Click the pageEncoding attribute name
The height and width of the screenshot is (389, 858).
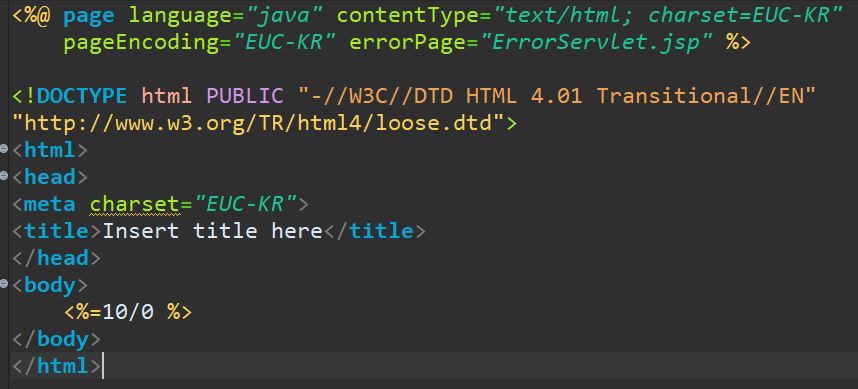pos(141,42)
